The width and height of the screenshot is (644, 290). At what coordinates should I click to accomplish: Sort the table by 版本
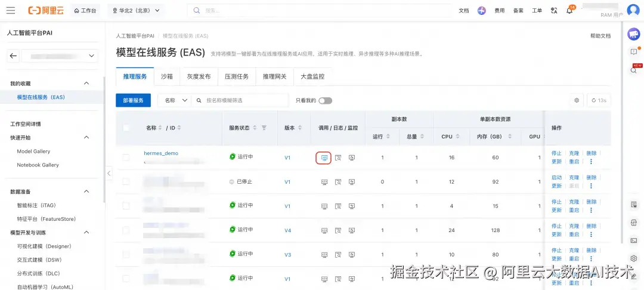tap(300, 128)
